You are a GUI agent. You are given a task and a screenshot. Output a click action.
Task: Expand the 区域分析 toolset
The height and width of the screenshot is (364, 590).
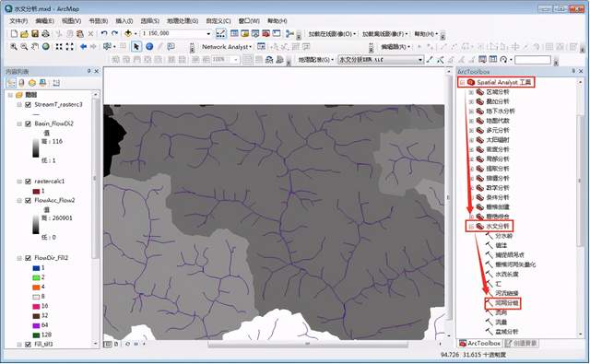click(471, 92)
